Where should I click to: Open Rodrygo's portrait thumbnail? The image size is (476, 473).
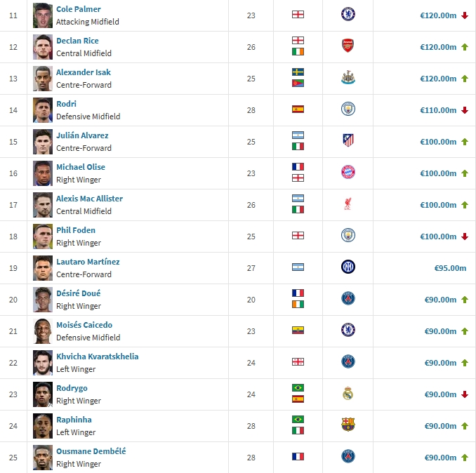(43, 394)
